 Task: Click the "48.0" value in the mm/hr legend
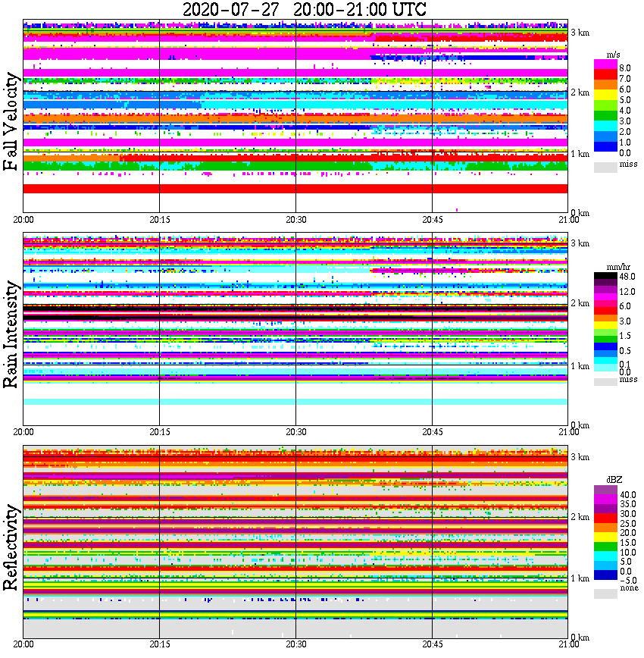(627, 276)
